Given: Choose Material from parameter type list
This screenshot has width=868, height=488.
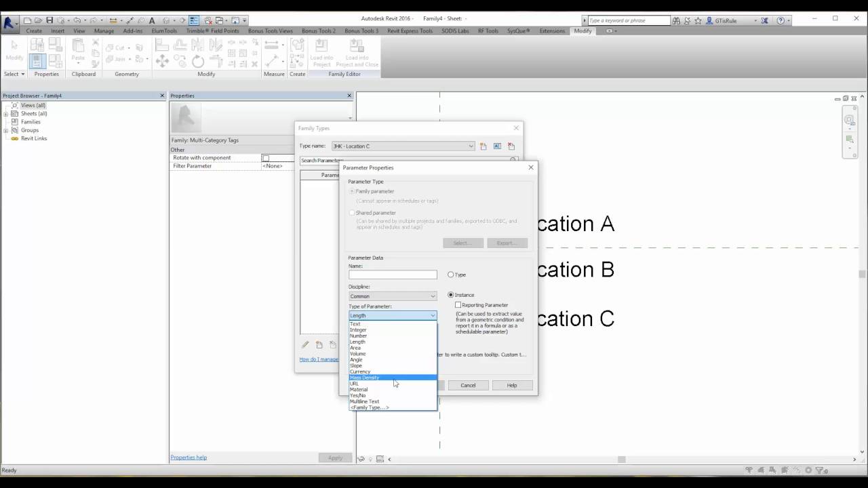Looking at the screenshot, I should 393,389.
